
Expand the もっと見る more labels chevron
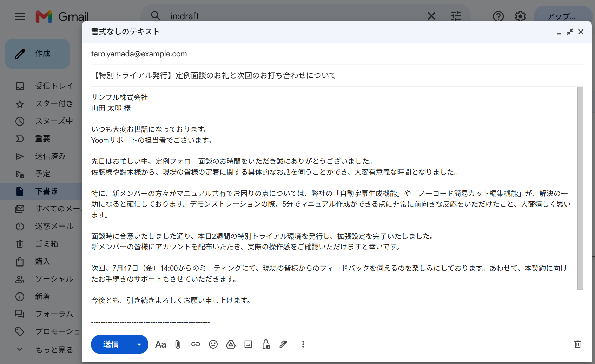pyautogui.click(x=20, y=349)
